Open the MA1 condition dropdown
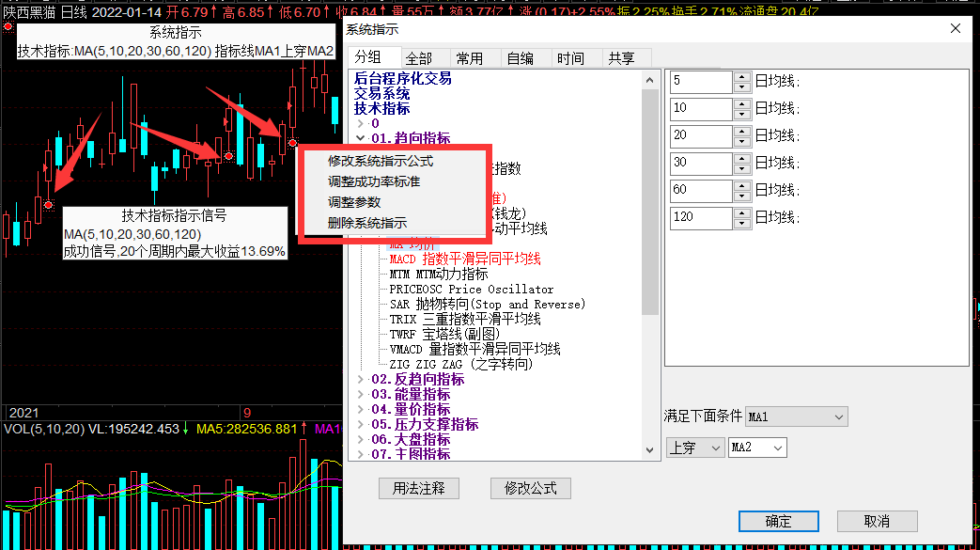Viewport: 980px width, 550px height. (797, 416)
